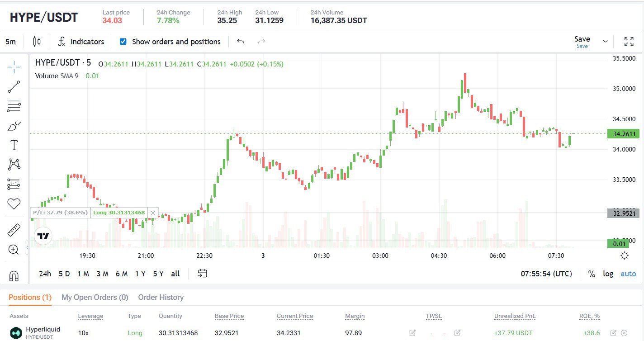
Task: Open the Fibonacci and horizontal lines tool
Action: (x=14, y=106)
